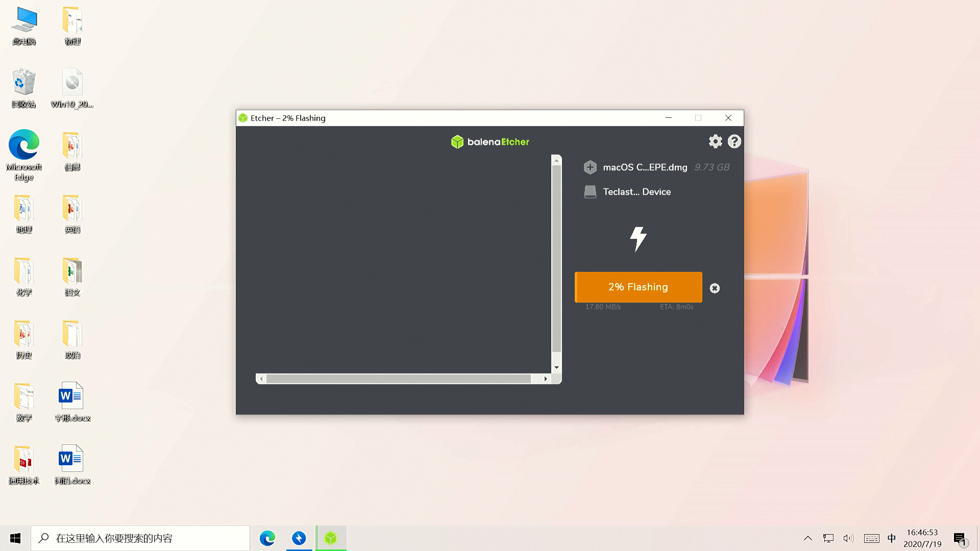Click horizontal scrollbar left arrow in Etcher

(x=261, y=379)
